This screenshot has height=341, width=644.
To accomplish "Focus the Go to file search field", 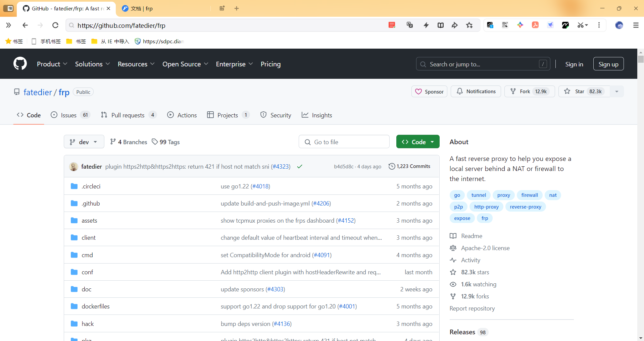I will point(344,142).
